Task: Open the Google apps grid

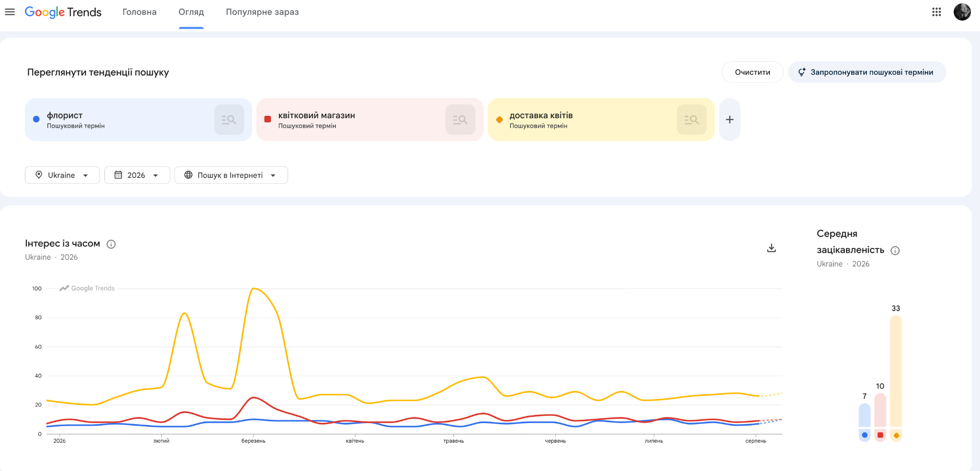Action: pyautogui.click(x=936, y=12)
